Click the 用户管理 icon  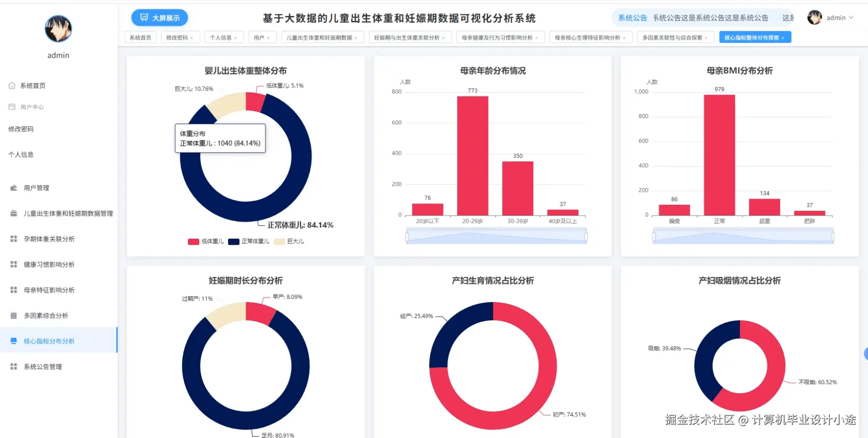point(13,188)
